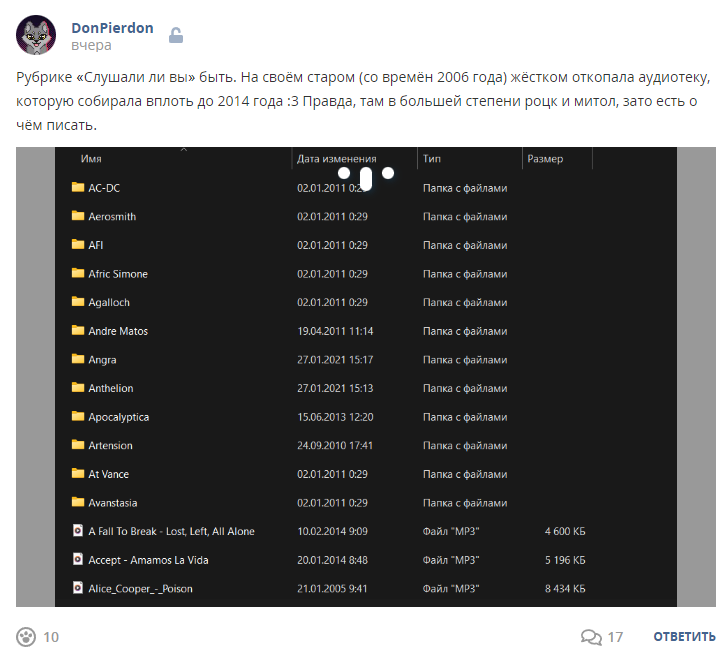Click the Apocalyptica folder icon

(x=78, y=416)
